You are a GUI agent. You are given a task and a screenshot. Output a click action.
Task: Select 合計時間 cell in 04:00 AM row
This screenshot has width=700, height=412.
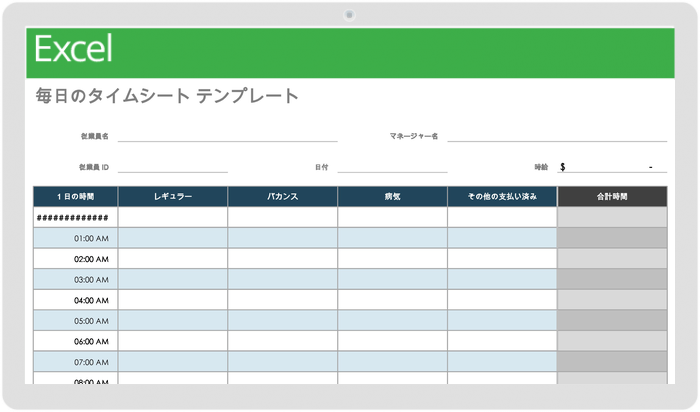tap(612, 300)
